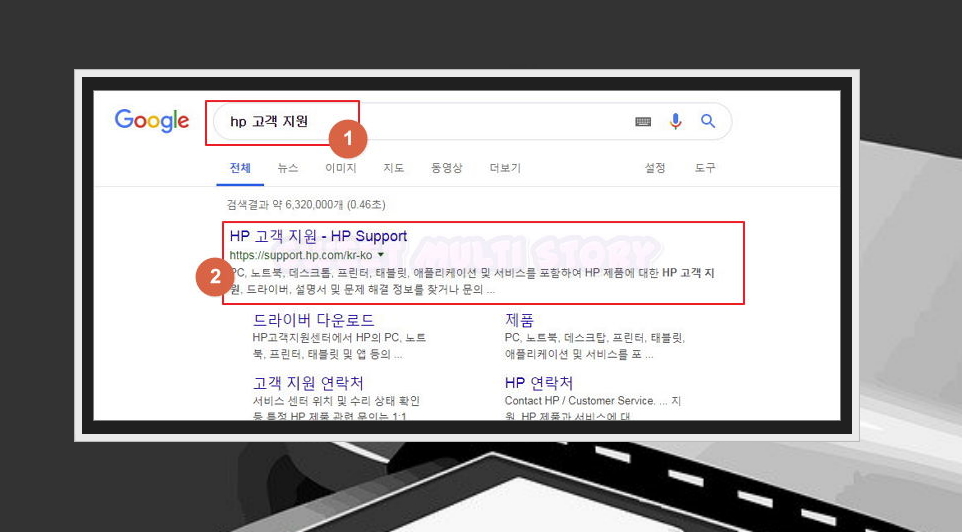The width and height of the screenshot is (962, 532).
Task: Click the 검색결과 약 6,320,000개 stats text
Action: coord(306,204)
